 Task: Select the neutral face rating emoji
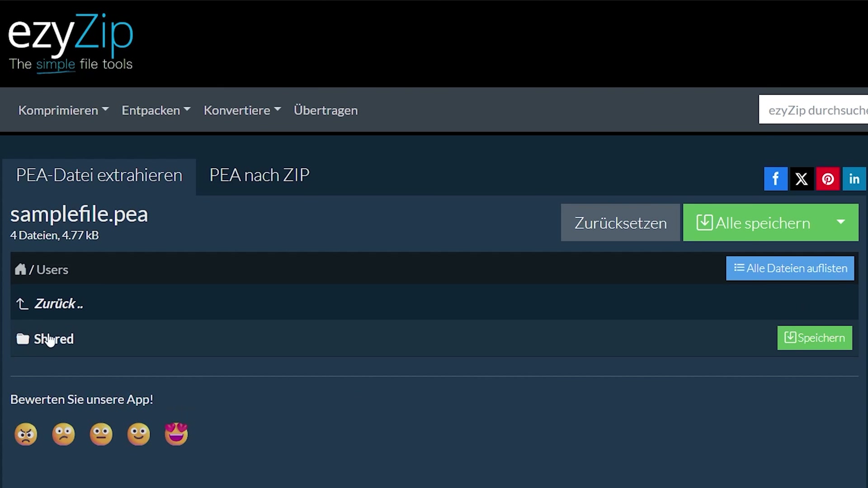pyautogui.click(x=101, y=434)
